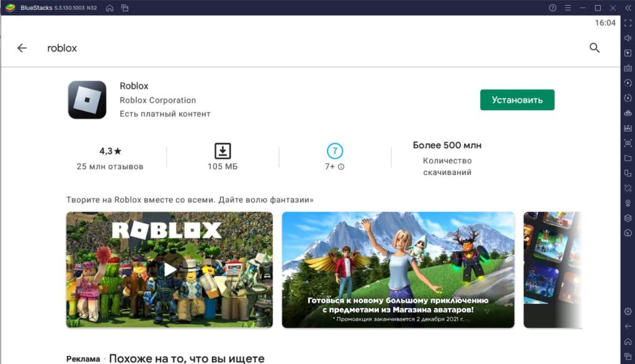Click the green Установить button
Screen dimensions: 635x364
[517, 100]
